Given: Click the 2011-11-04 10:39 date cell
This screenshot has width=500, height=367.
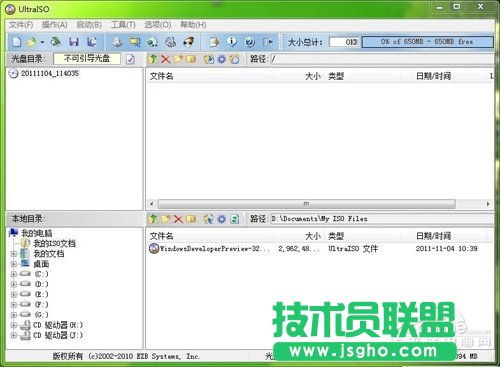Looking at the screenshot, I should pyautogui.click(x=446, y=249).
